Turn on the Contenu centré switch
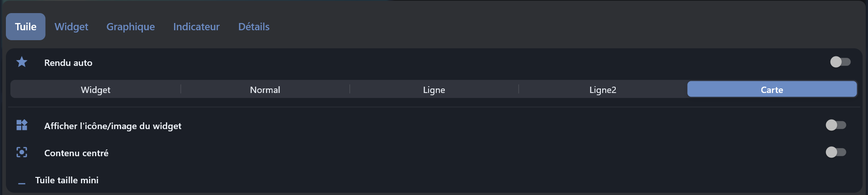 [x=835, y=153]
